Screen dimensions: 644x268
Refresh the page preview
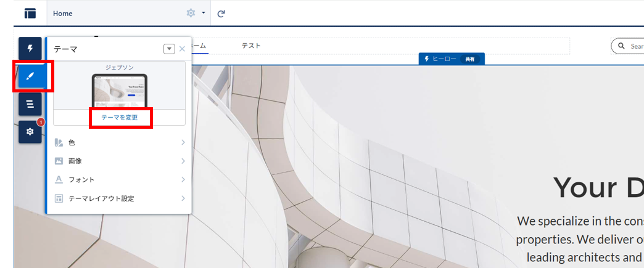coord(221,13)
